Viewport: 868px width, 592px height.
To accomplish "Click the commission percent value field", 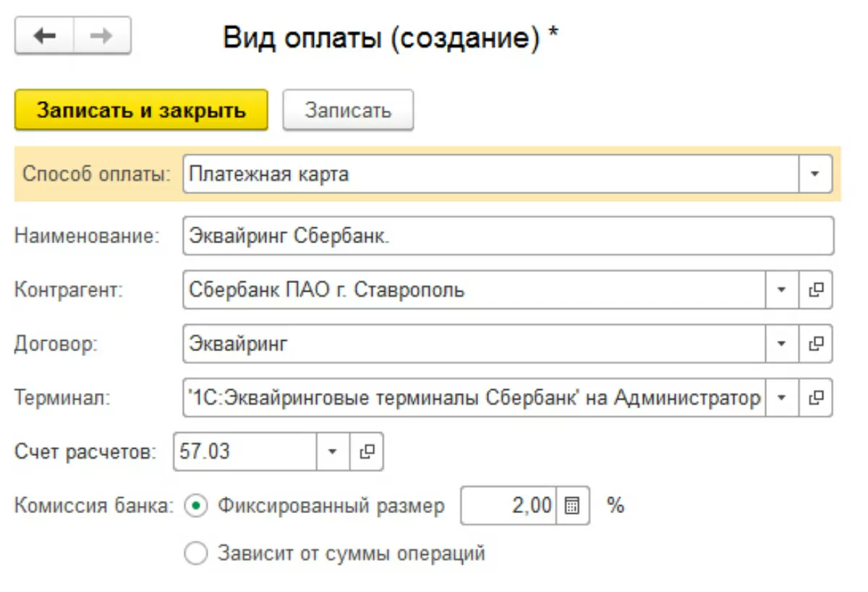I will coord(508,506).
